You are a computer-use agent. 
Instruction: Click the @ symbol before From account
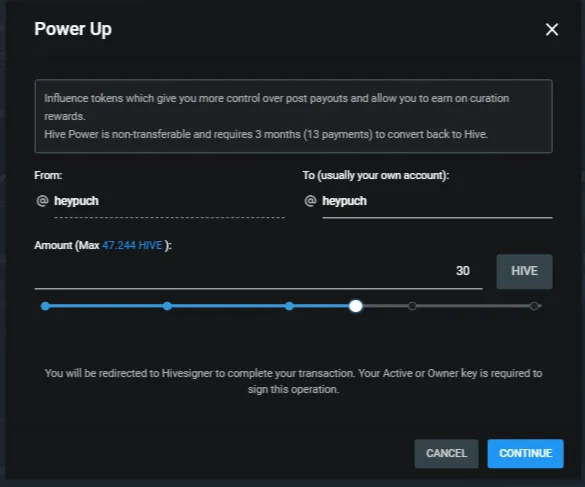tap(42, 201)
